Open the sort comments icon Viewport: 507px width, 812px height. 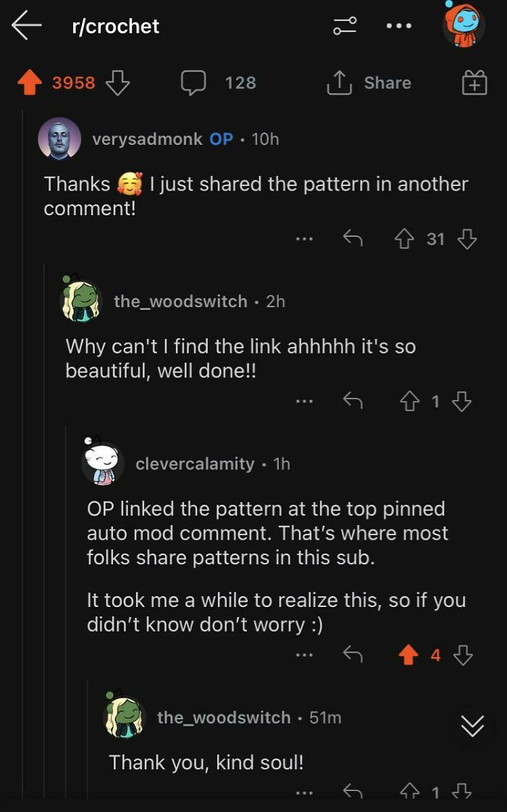click(x=343, y=25)
